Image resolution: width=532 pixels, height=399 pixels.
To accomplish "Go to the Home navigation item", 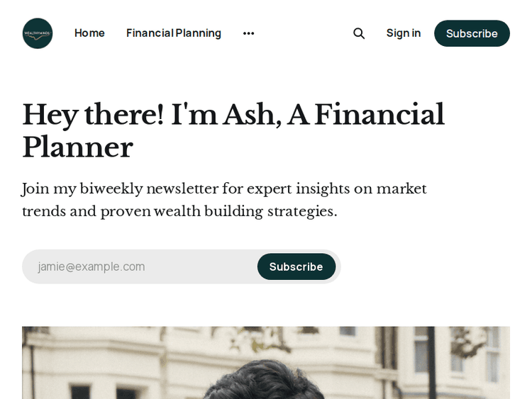I will (x=89, y=33).
